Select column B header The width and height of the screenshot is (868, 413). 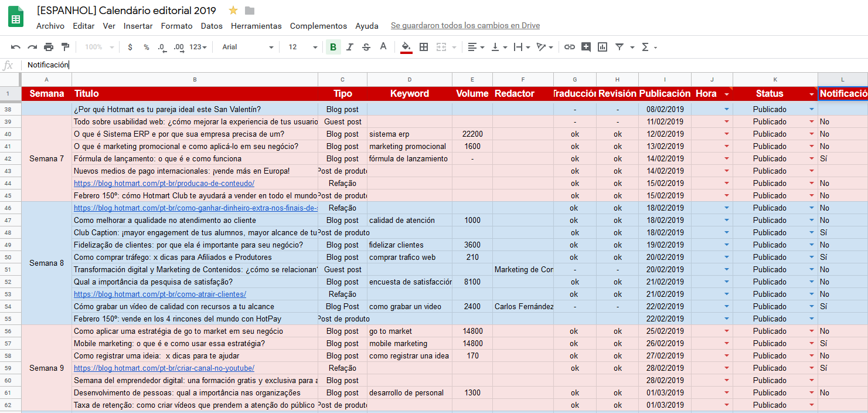point(195,79)
